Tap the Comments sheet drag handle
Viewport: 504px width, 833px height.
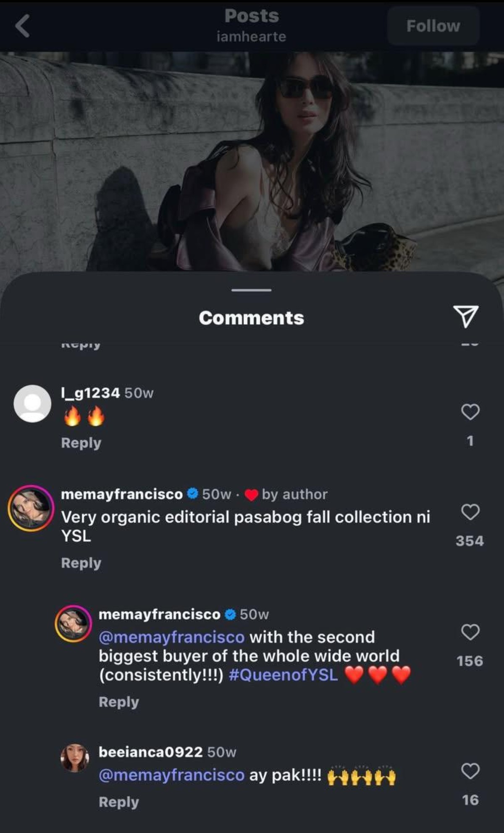coord(251,290)
